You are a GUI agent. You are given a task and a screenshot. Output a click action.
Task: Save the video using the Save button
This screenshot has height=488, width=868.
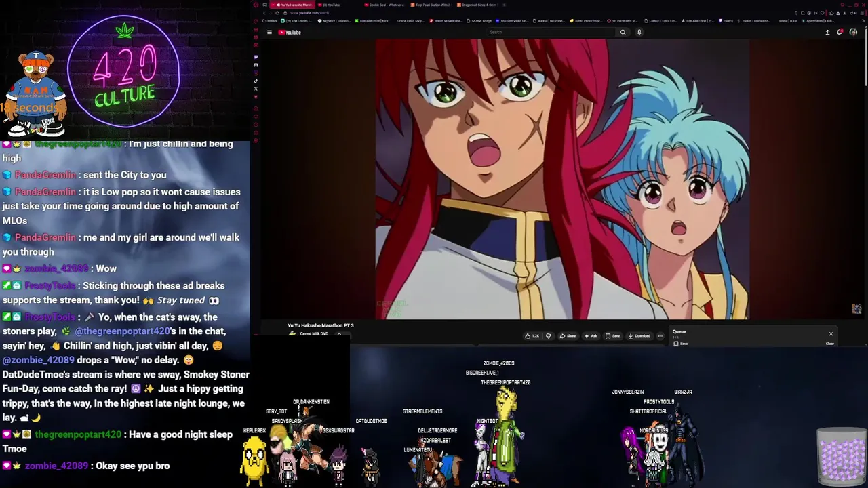click(612, 335)
